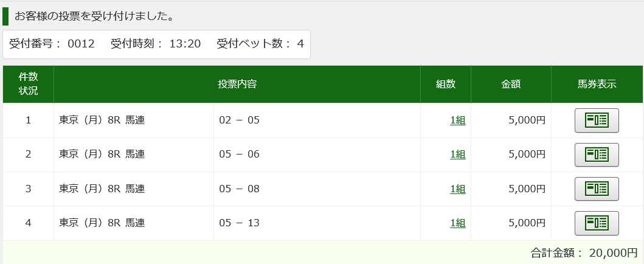Show betting ticket for the 02 − 05 bet
The image size is (644, 264).
(596, 120)
